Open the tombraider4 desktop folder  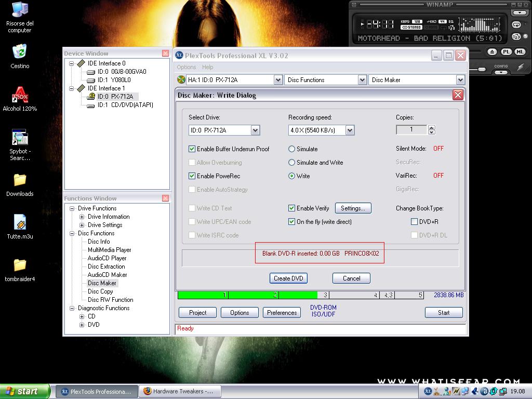point(20,270)
